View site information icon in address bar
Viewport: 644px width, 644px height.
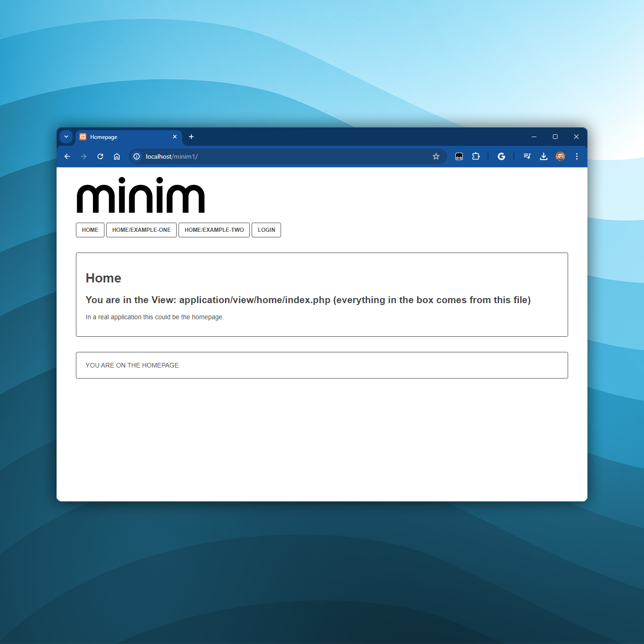(x=137, y=156)
